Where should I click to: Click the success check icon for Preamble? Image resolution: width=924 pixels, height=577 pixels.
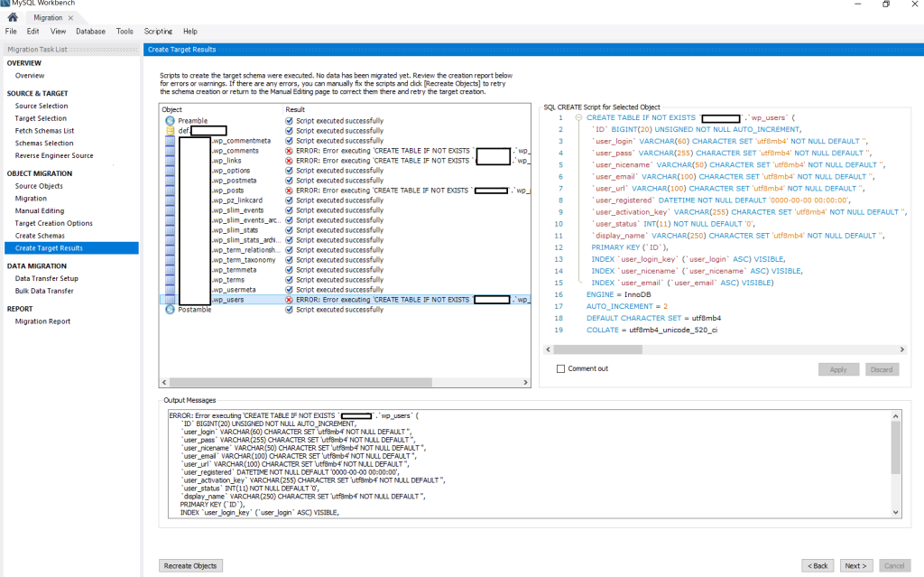(x=289, y=120)
